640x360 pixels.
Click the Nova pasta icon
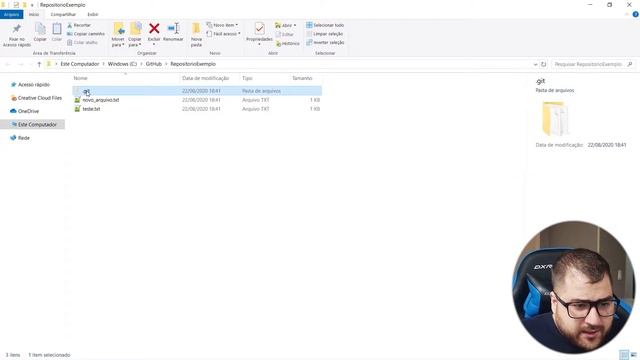tap(196, 29)
